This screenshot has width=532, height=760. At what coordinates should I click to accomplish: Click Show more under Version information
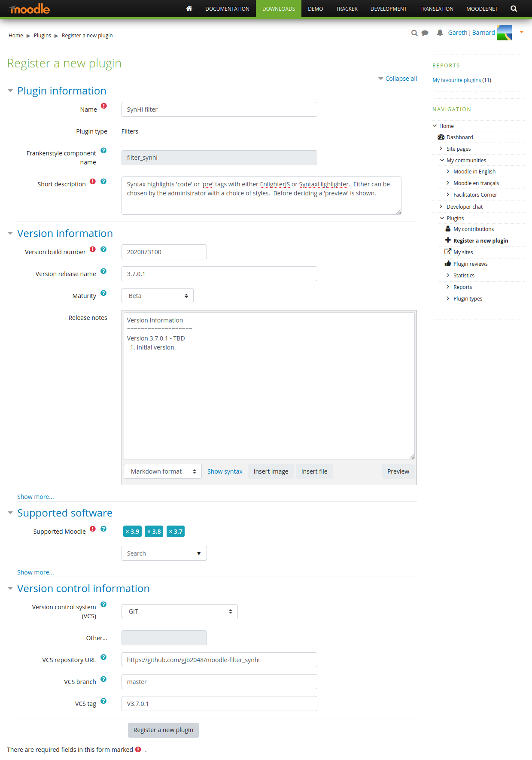[x=36, y=497]
